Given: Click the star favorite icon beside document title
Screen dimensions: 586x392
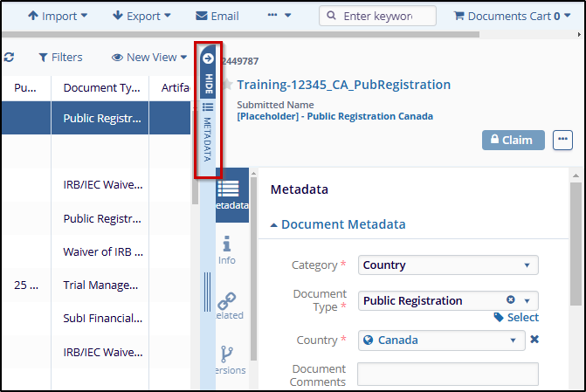Looking at the screenshot, I should (x=227, y=85).
